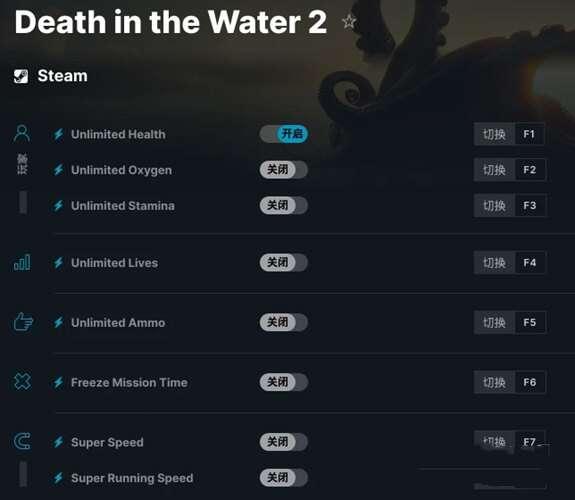Click the Steam platform icon
575x500 pixels.
point(21,76)
